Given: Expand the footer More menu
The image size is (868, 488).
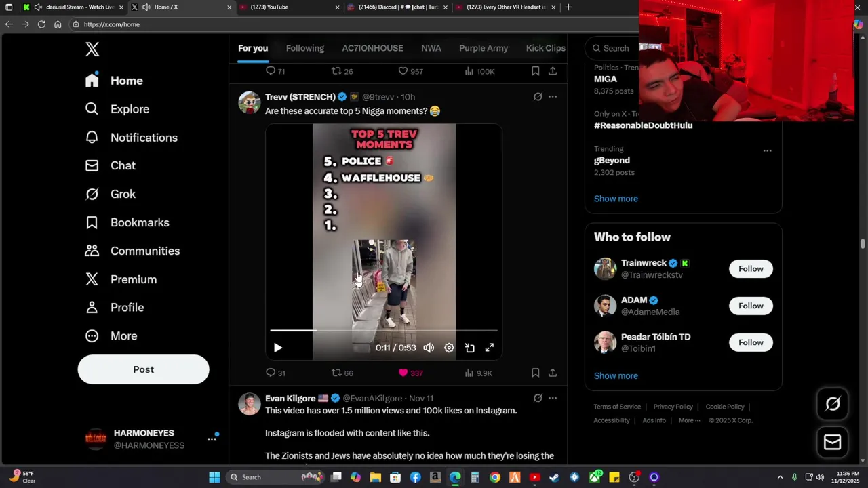Looking at the screenshot, I should point(689,420).
